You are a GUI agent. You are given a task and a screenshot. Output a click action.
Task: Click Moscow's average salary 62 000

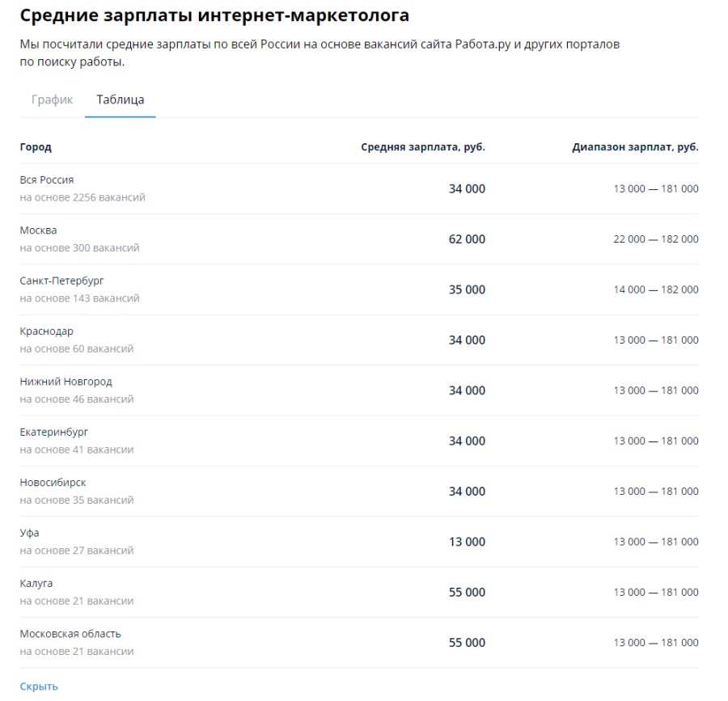(x=467, y=239)
